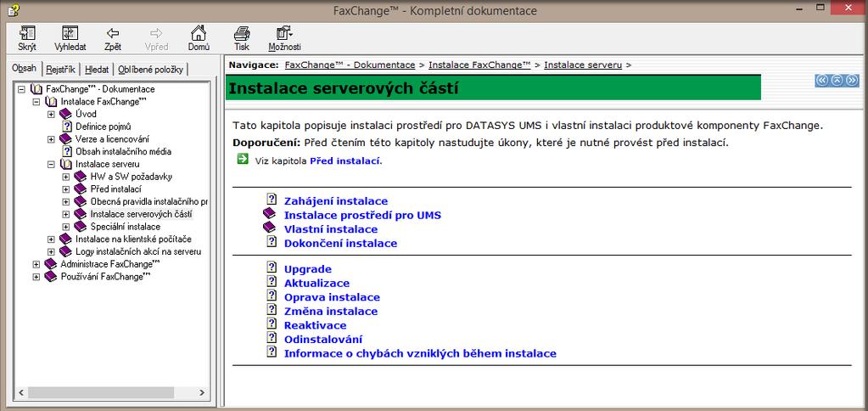Open the Změna instalace link
Image resolution: width=868 pixels, height=411 pixels.
point(330,312)
